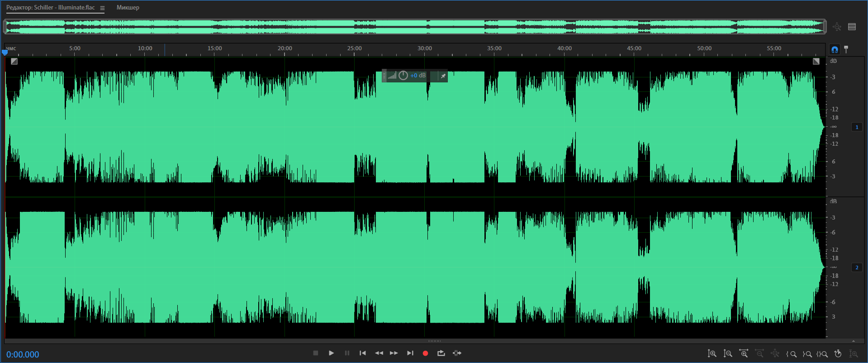Zoom out full on all axes
This screenshot has width=868, height=363.
(775, 353)
